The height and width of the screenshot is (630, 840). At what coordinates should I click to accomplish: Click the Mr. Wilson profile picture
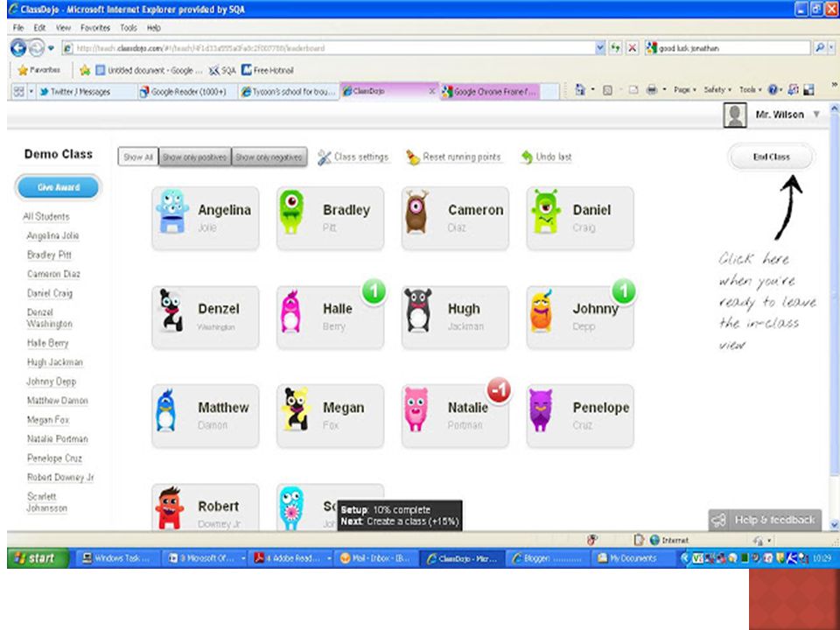coord(735,115)
